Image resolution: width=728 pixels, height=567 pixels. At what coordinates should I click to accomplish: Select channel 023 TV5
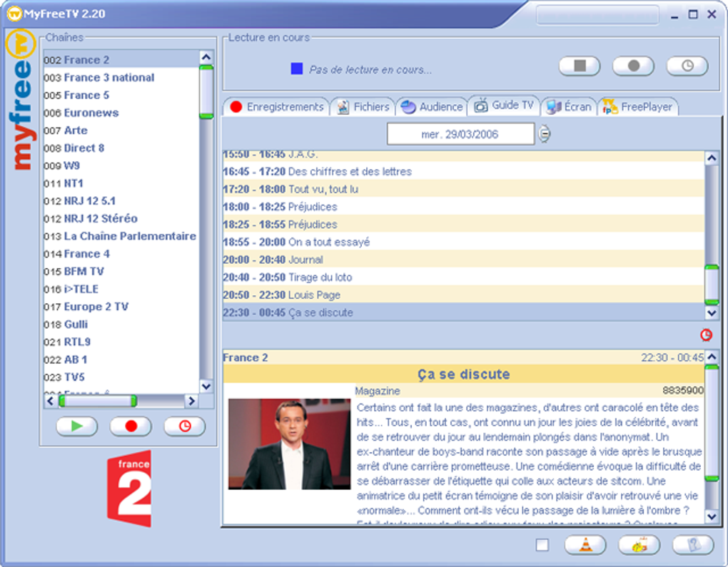pos(121,377)
